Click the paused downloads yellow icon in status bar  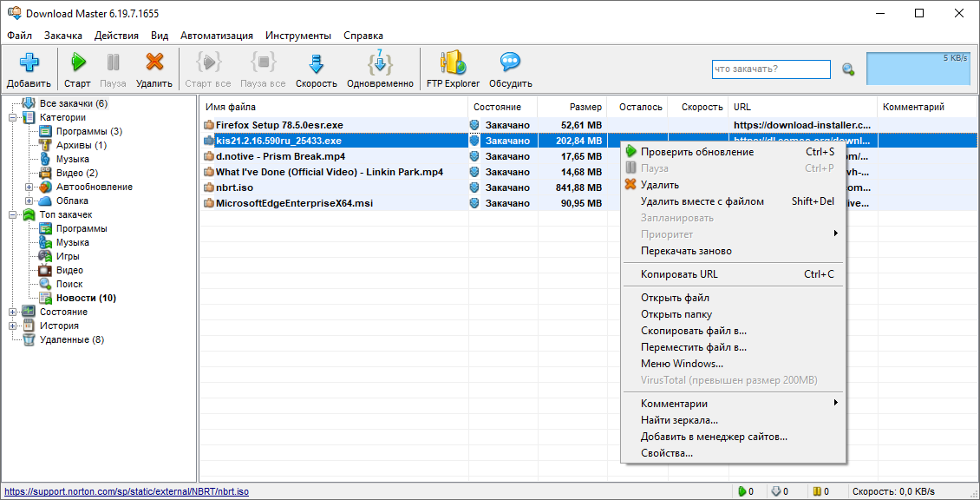817,491
